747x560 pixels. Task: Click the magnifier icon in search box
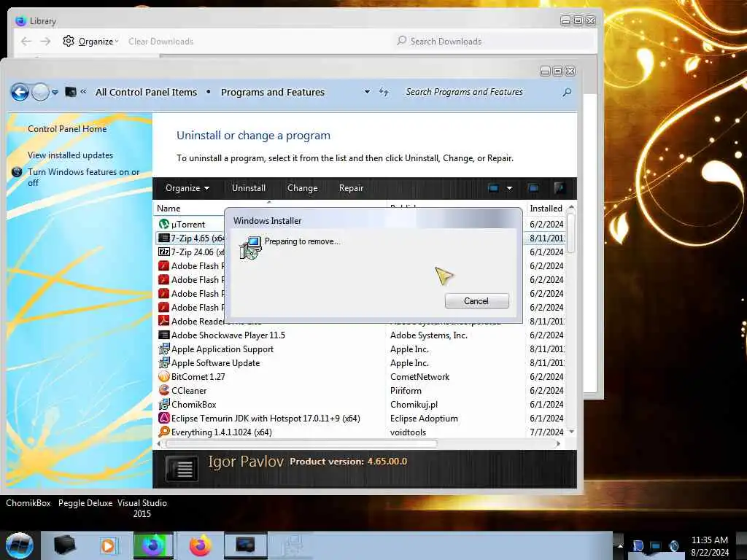tap(566, 92)
